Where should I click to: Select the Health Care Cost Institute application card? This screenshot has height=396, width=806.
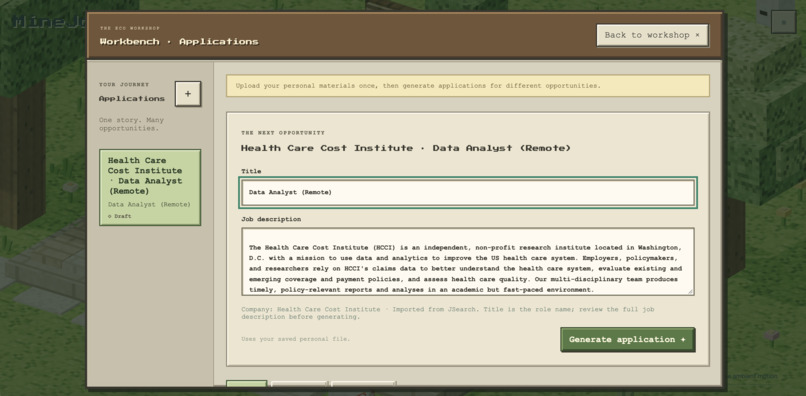click(x=150, y=187)
